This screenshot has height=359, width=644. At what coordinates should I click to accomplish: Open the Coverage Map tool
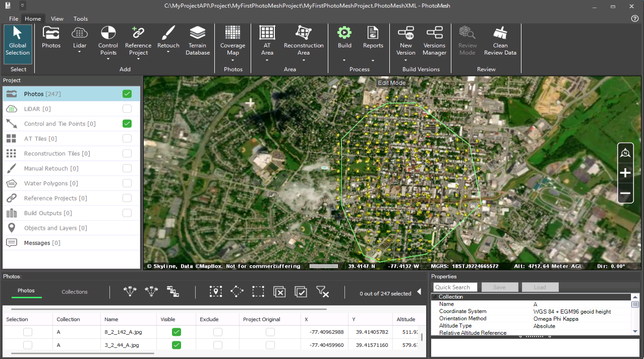click(x=232, y=41)
